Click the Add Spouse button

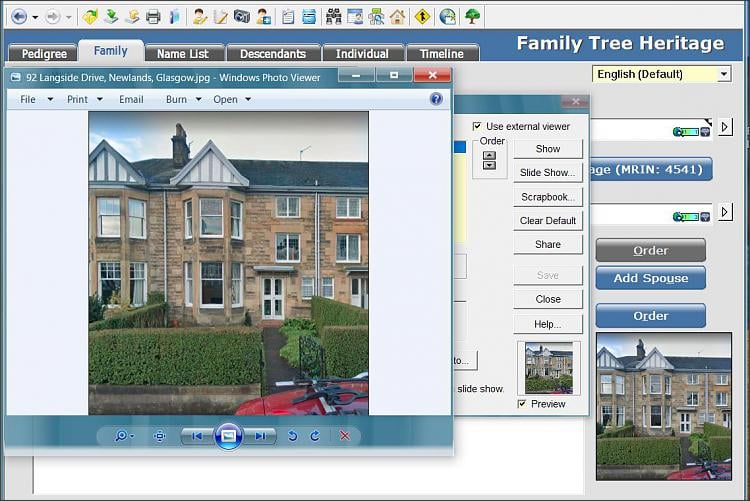pyautogui.click(x=651, y=278)
